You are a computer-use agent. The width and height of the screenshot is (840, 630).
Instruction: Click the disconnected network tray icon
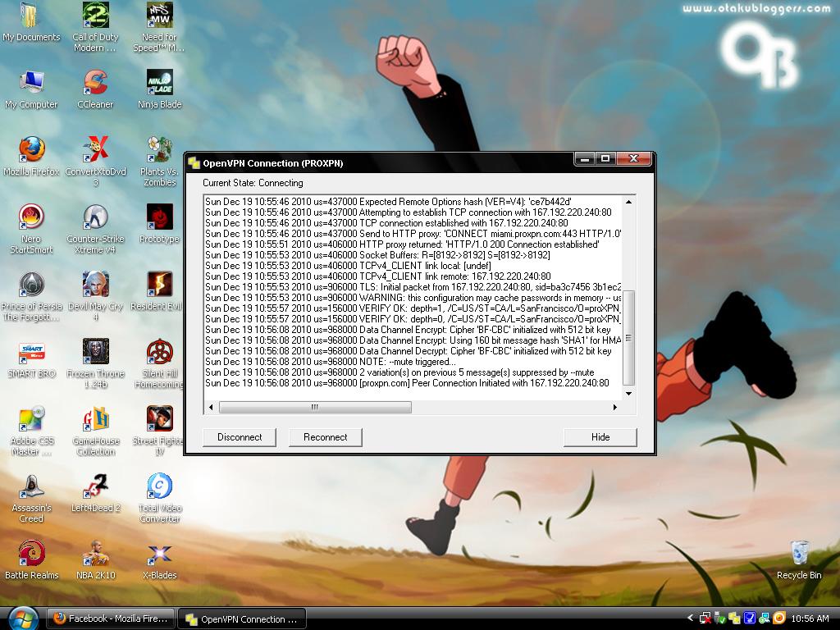(705, 619)
